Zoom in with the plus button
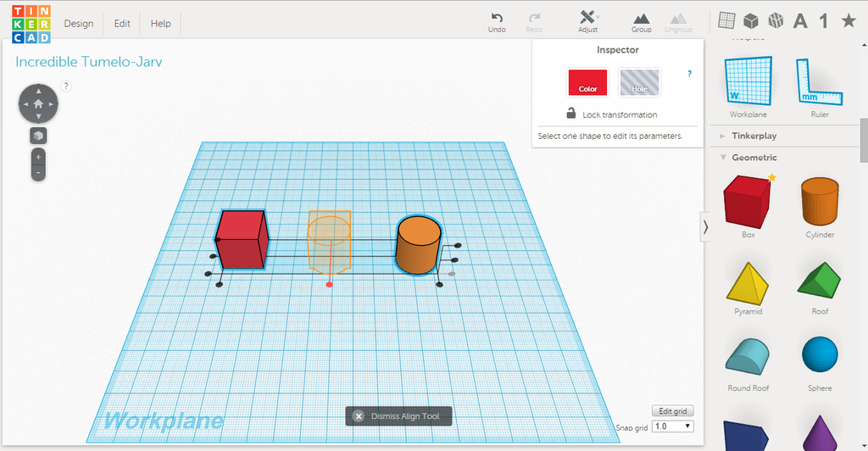This screenshot has width=868, height=451. click(38, 157)
